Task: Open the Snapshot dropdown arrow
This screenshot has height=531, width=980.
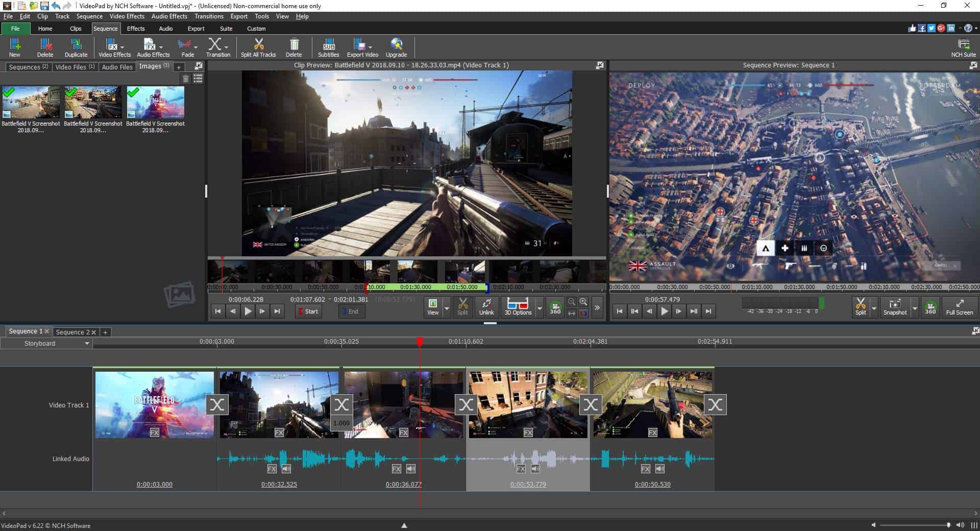Action: tap(915, 308)
